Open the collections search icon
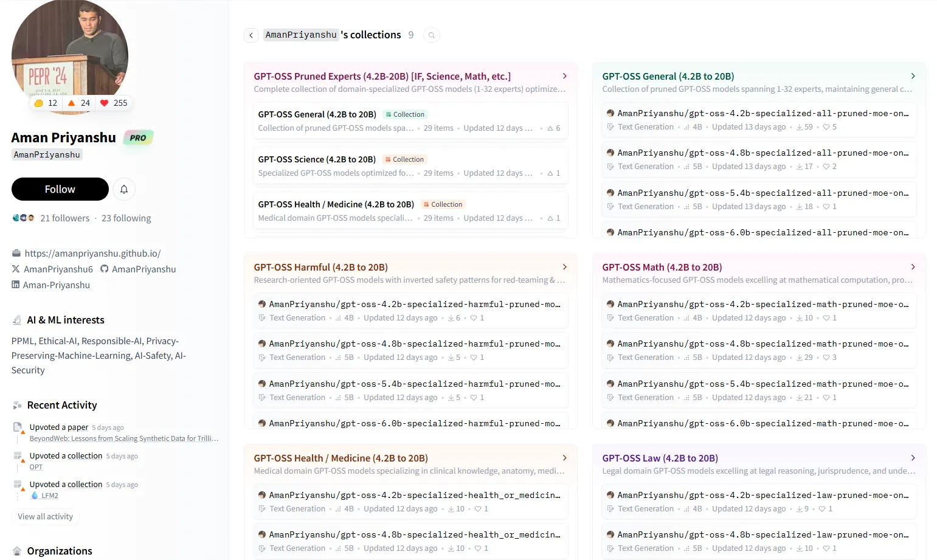This screenshot has height=560, width=937. (x=432, y=35)
